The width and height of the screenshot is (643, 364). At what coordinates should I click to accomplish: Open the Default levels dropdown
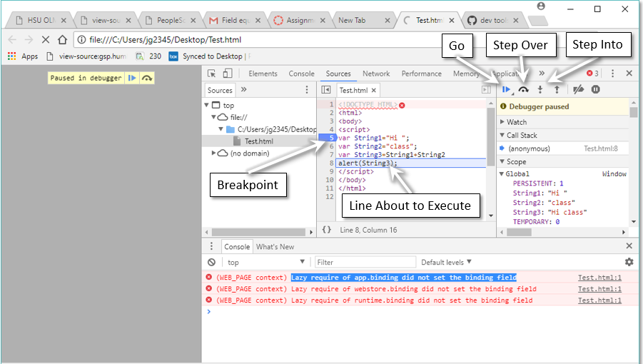[x=446, y=263]
